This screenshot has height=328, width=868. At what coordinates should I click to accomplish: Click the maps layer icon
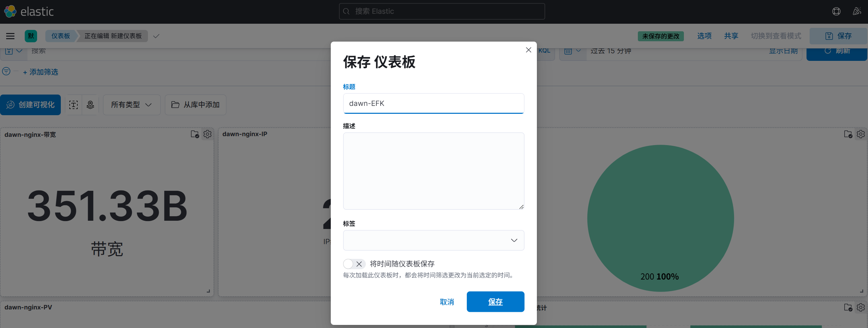[90, 105]
